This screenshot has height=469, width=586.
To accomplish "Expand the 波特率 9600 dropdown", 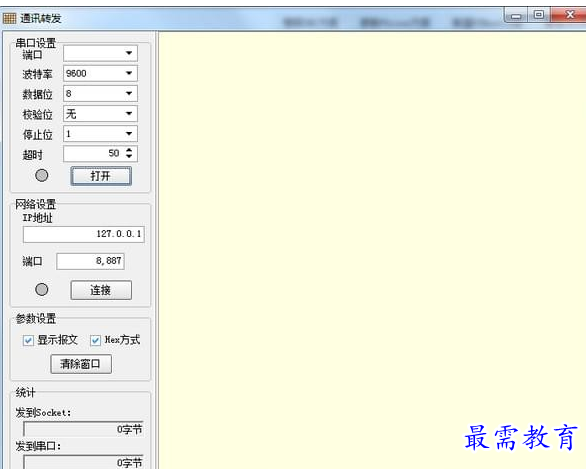I will click(100, 73).
